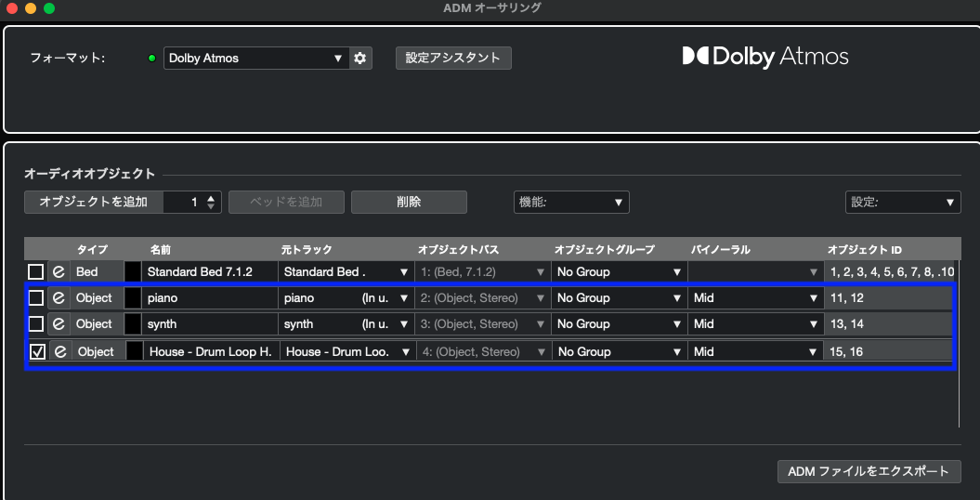Uncheck the House Drum Loop row checkbox
Viewport: 980px width, 500px height.
point(37,352)
